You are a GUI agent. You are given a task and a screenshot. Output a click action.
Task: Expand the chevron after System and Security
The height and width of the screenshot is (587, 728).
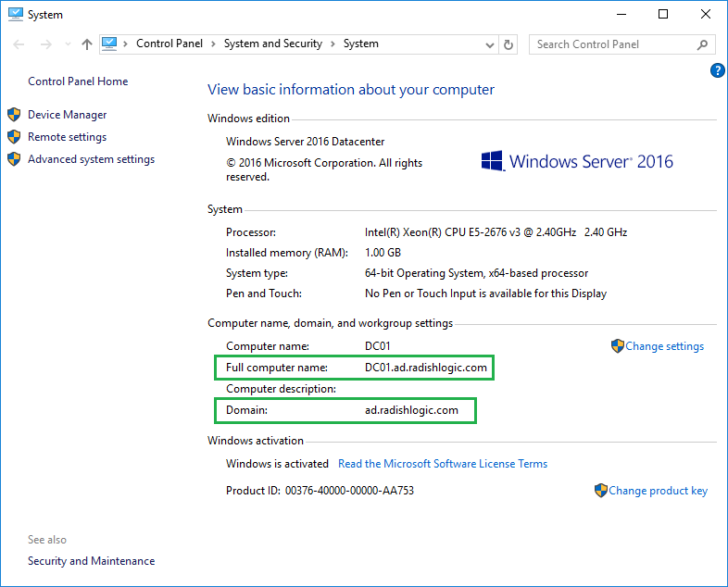pyautogui.click(x=333, y=44)
